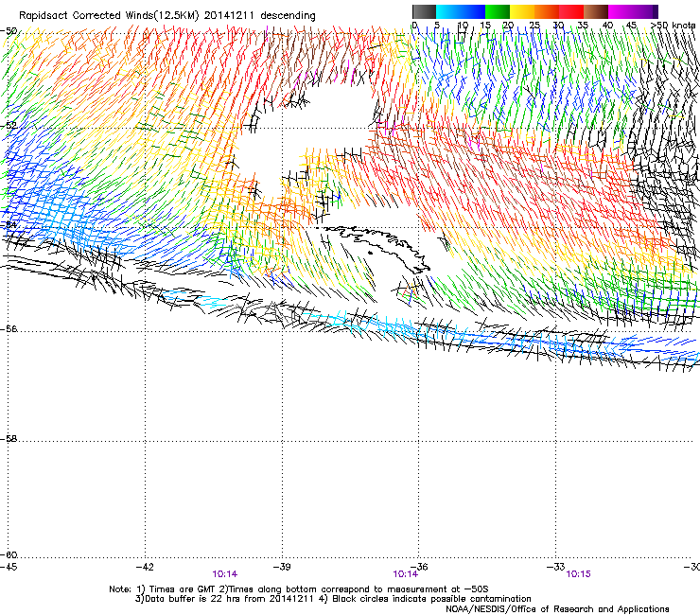Click the title 'Rapidscat Corrected Winds(12.5KM)'
Image resolution: width=700 pixels, height=615 pixels.
109,16
